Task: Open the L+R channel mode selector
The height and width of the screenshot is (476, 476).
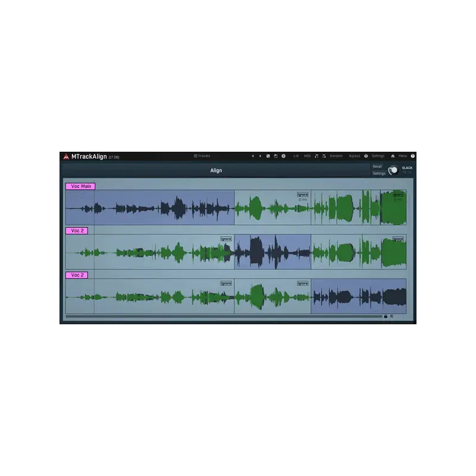Action: point(296,156)
